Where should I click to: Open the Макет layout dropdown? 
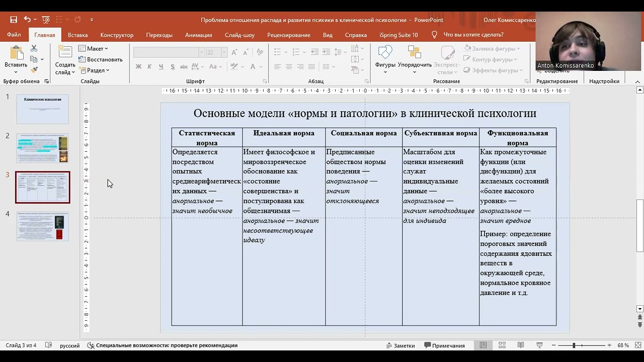93,48
